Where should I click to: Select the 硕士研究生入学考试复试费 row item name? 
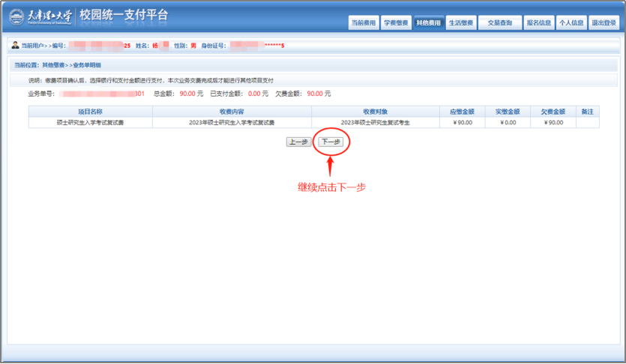90,122
